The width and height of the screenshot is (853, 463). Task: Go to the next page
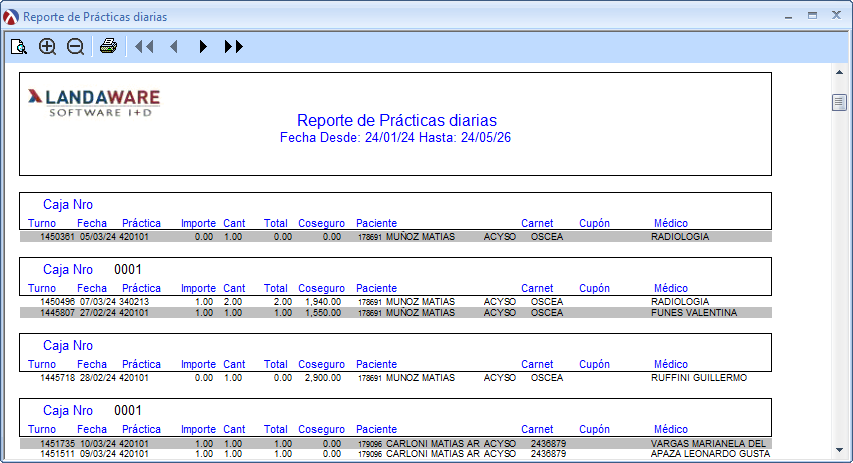[203, 47]
